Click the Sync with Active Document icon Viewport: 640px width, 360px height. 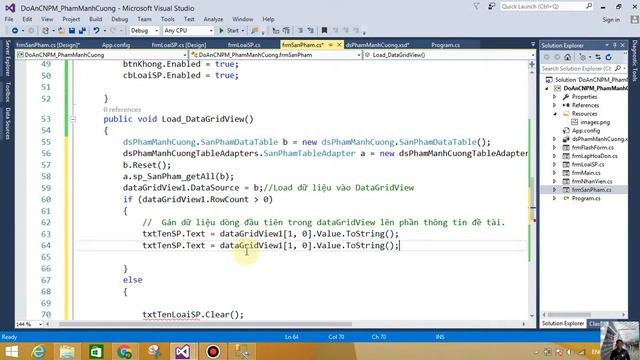click(598, 57)
